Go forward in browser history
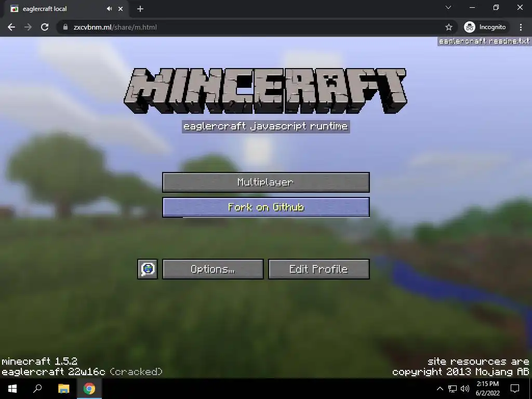This screenshot has width=532, height=399. 28,27
